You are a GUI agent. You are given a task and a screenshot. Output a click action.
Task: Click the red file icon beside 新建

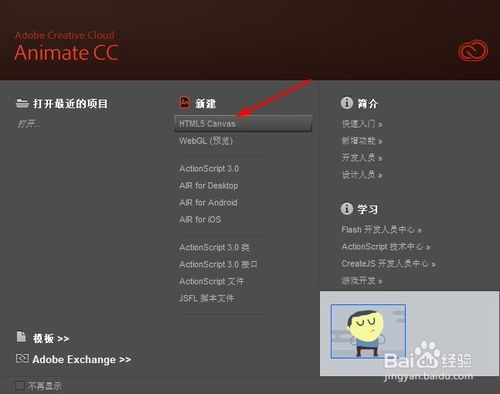point(184,103)
